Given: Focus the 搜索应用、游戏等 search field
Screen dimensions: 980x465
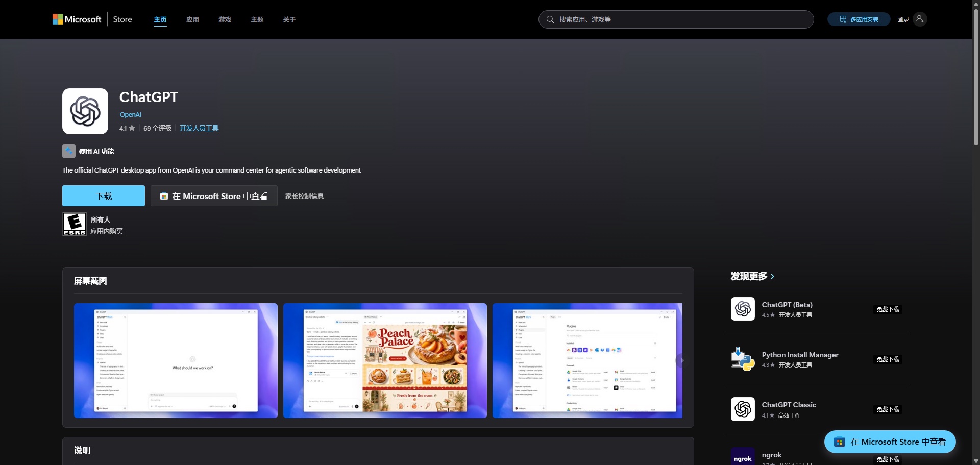Looking at the screenshot, I should (676, 19).
